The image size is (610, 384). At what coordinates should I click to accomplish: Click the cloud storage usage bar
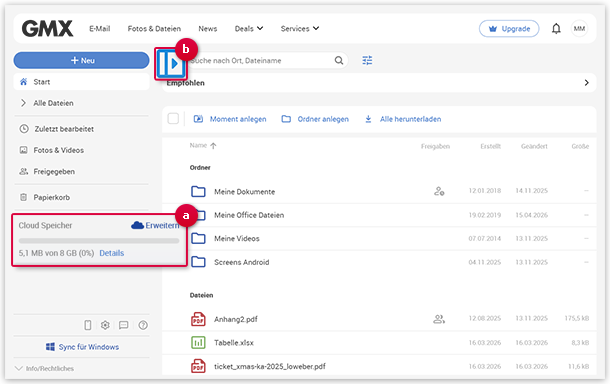(99, 241)
